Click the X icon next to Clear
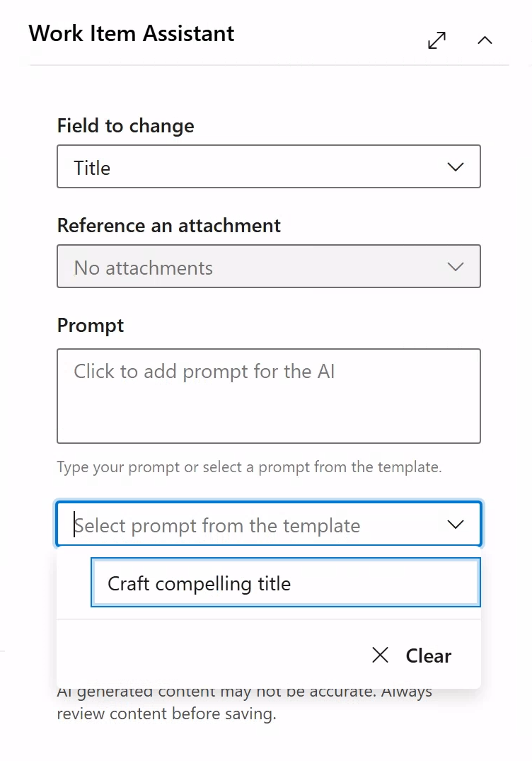 380,655
